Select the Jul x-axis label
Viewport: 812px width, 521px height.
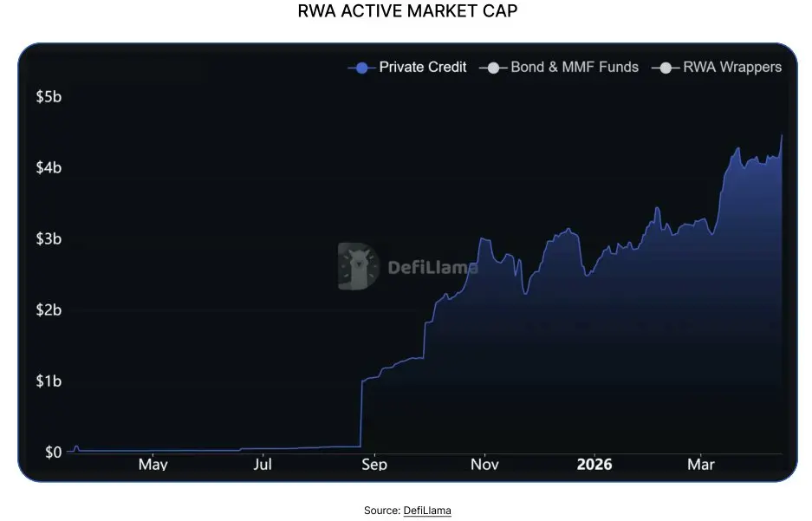263,464
